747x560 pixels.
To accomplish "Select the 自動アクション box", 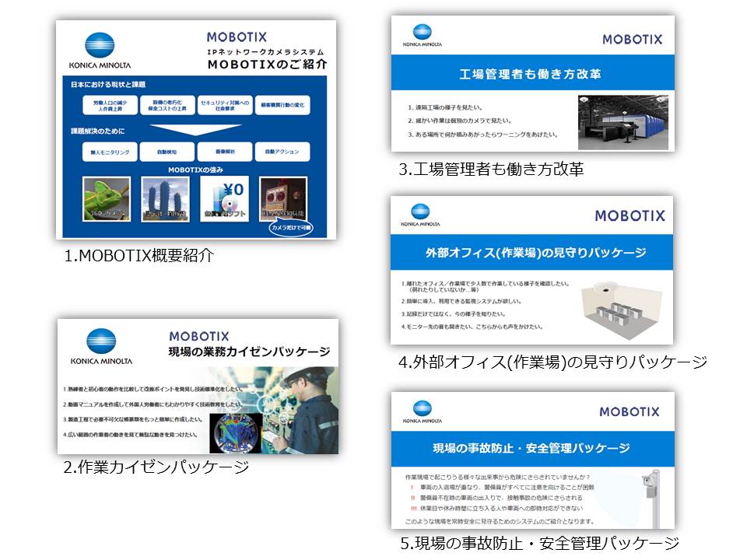I will tap(282, 152).
